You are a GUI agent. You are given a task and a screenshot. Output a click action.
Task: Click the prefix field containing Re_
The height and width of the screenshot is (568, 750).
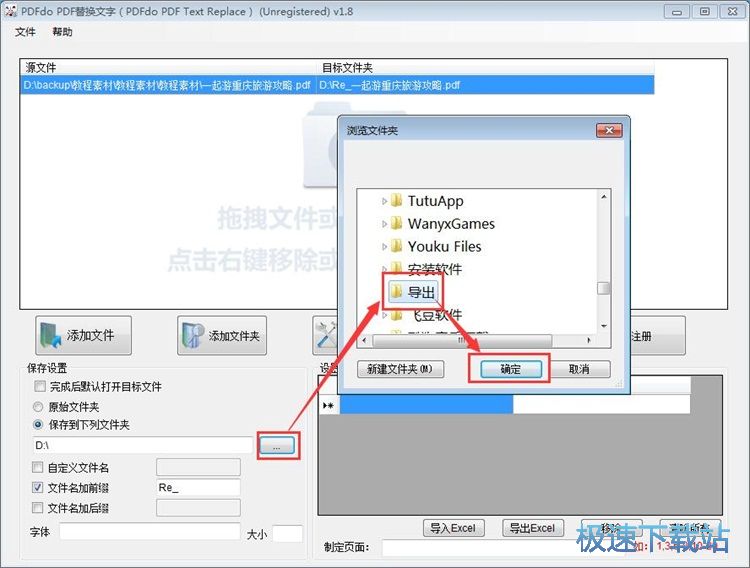199,488
